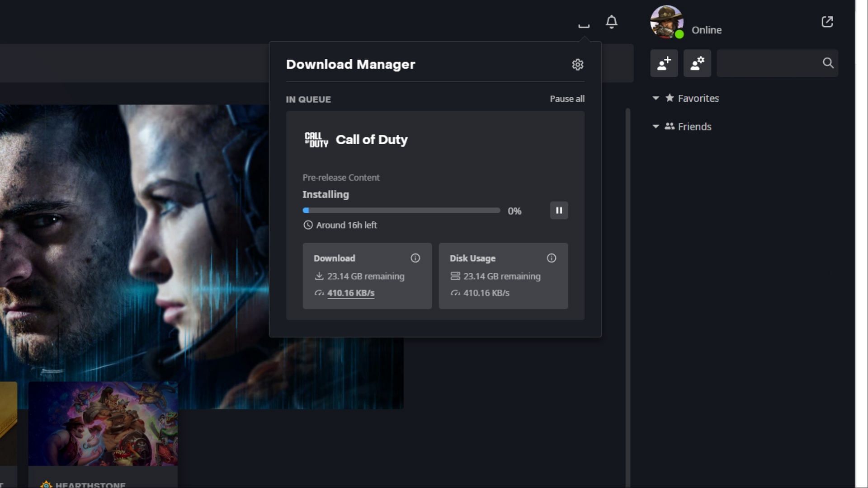This screenshot has width=868, height=488.
Task: Click the minimise taskbar icon top left
Action: coord(583,23)
